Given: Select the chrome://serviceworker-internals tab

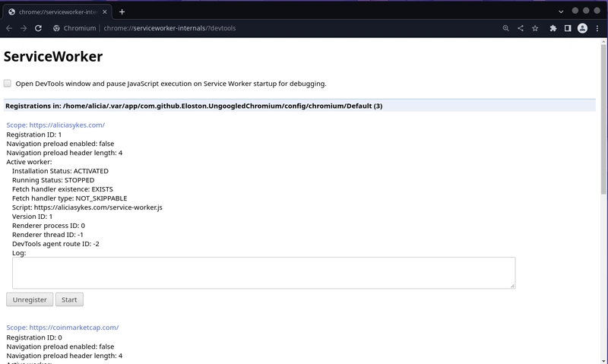Looking at the screenshot, I should (x=58, y=12).
